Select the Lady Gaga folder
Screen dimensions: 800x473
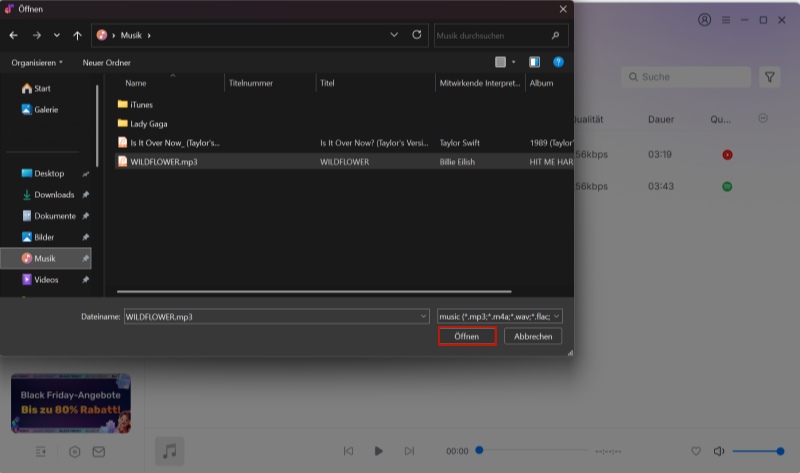(152, 123)
